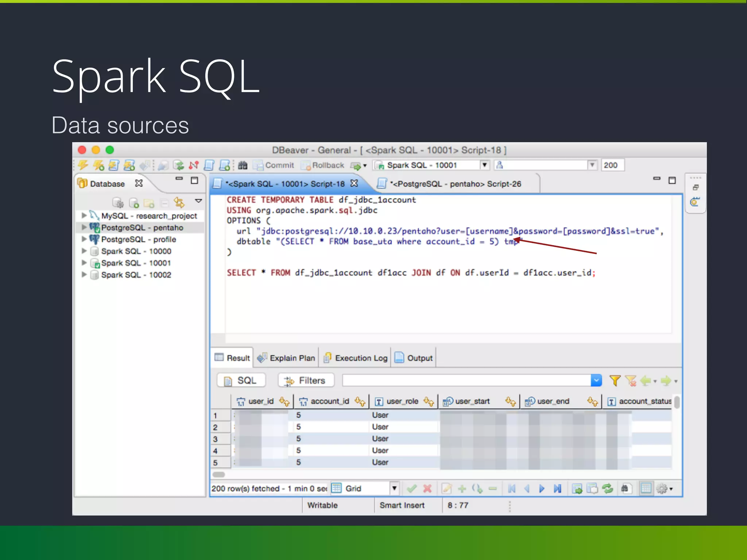Screen dimensions: 747x560
Task: Select the Spark SQL - 10001 connection
Action: 136,263
